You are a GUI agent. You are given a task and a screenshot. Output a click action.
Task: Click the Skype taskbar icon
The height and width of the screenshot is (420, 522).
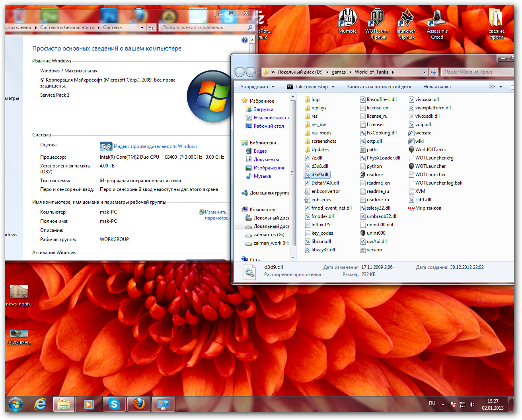point(114,404)
